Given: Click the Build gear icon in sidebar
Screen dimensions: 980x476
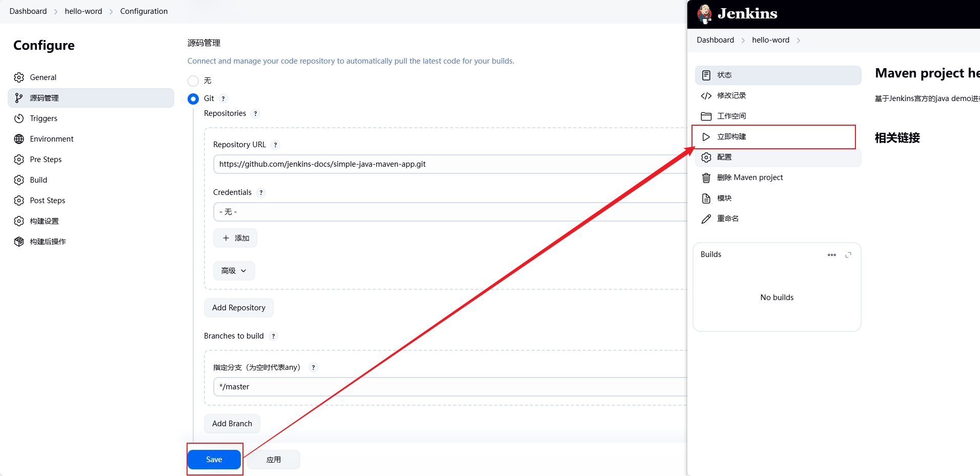Looking at the screenshot, I should tap(19, 180).
